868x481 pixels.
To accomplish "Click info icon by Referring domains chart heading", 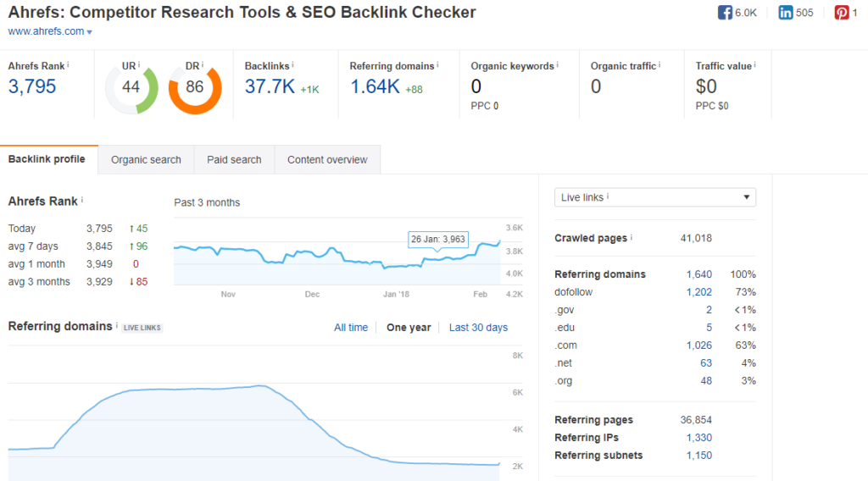I will 116,326.
